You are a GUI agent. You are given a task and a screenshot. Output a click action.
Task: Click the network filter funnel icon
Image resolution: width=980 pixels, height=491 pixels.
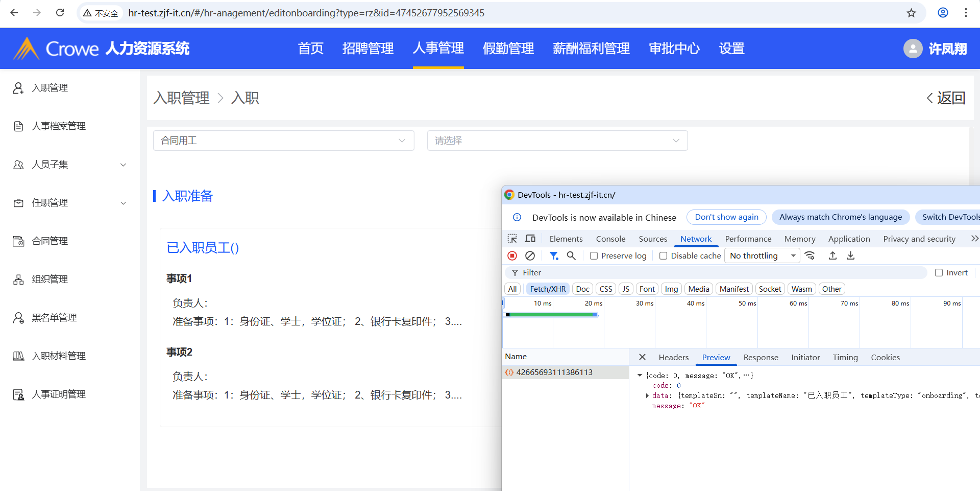[x=554, y=255]
